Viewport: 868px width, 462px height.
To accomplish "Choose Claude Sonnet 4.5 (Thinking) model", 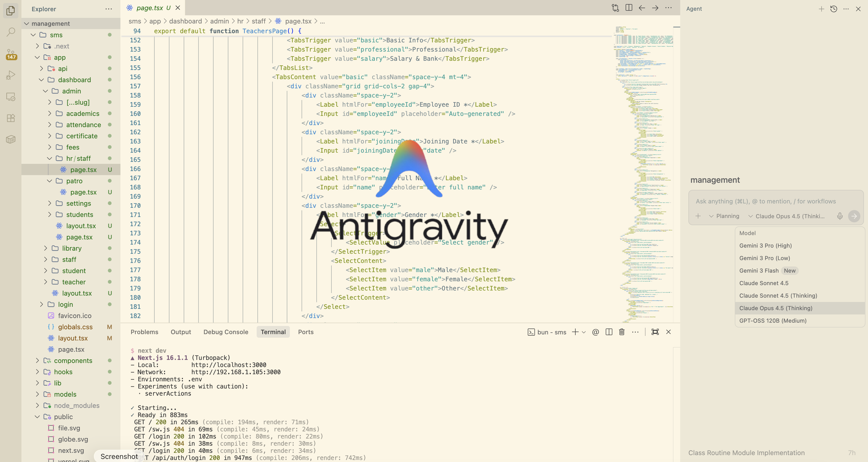I will (x=800, y=296).
